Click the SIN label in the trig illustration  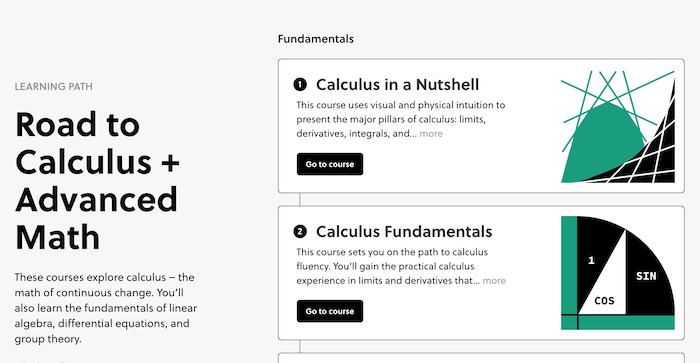[646, 276]
